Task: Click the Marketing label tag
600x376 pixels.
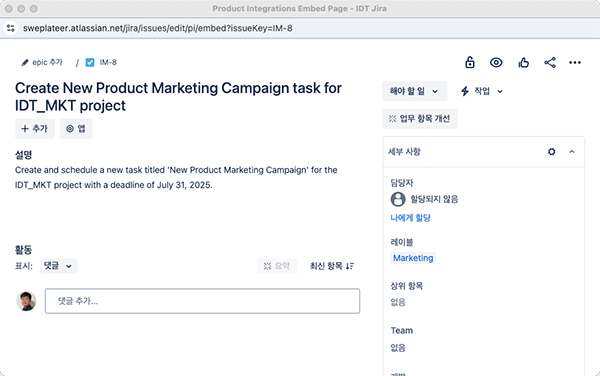Action: pos(413,258)
